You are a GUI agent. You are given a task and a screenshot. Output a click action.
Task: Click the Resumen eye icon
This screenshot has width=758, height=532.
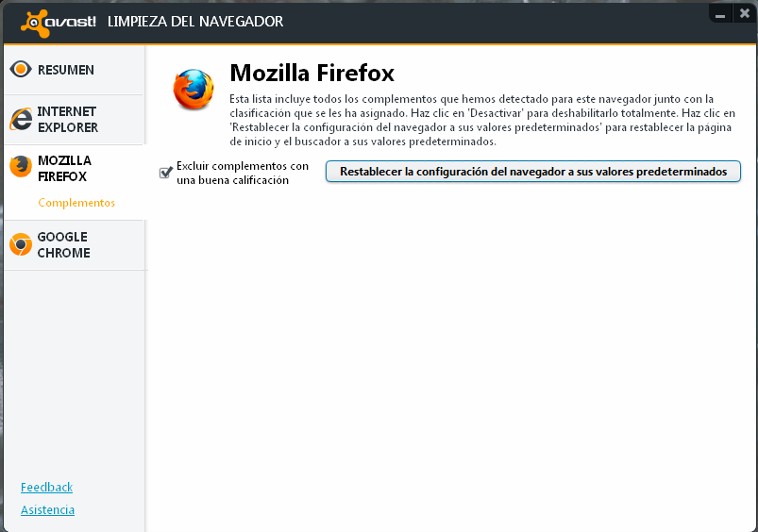point(21,69)
